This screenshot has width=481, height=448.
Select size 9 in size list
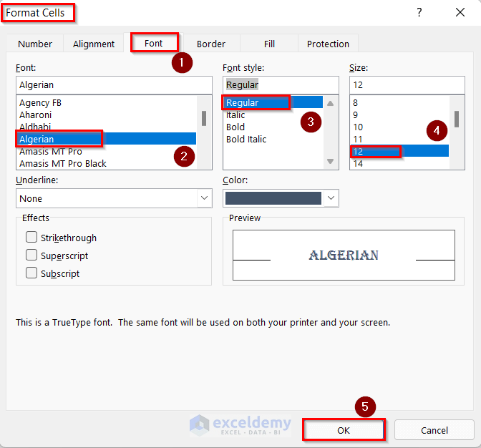coord(399,115)
